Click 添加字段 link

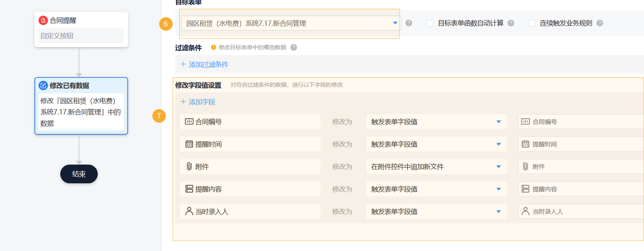(x=198, y=102)
